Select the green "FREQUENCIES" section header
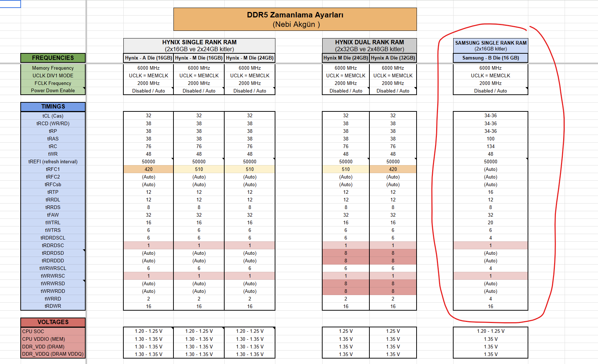This screenshot has width=598, height=364. coord(53,58)
